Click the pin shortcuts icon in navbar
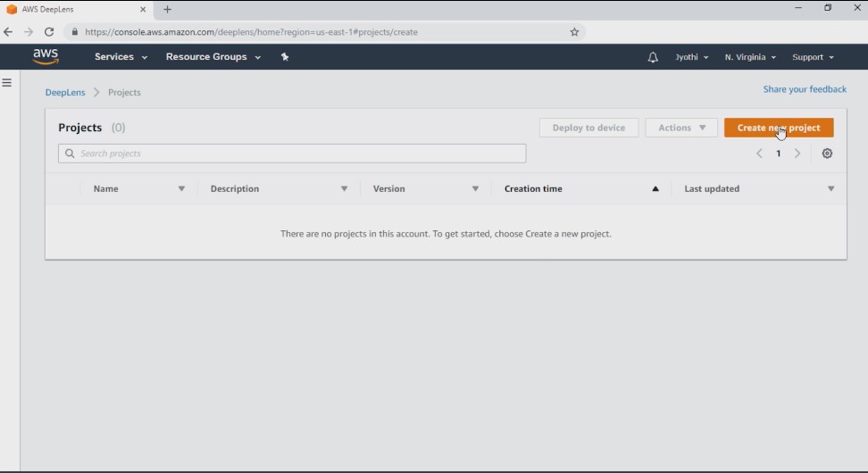 (x=285, y=56)
